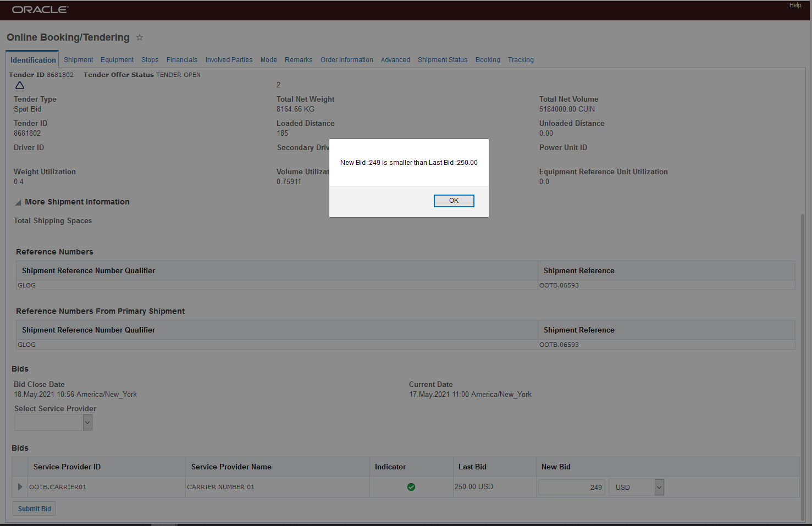
Task: Click the New Bid amount field showing 249
Action: click(x=572, y=487)
